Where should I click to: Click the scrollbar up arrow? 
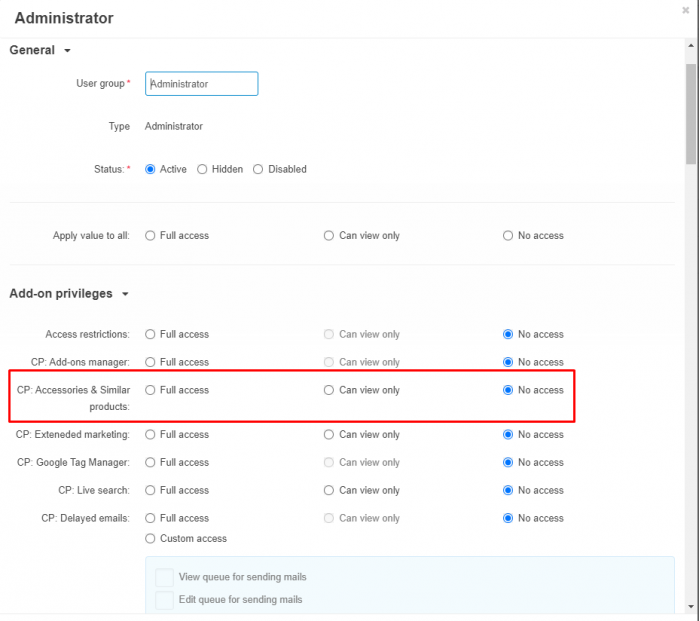point(691,46)
